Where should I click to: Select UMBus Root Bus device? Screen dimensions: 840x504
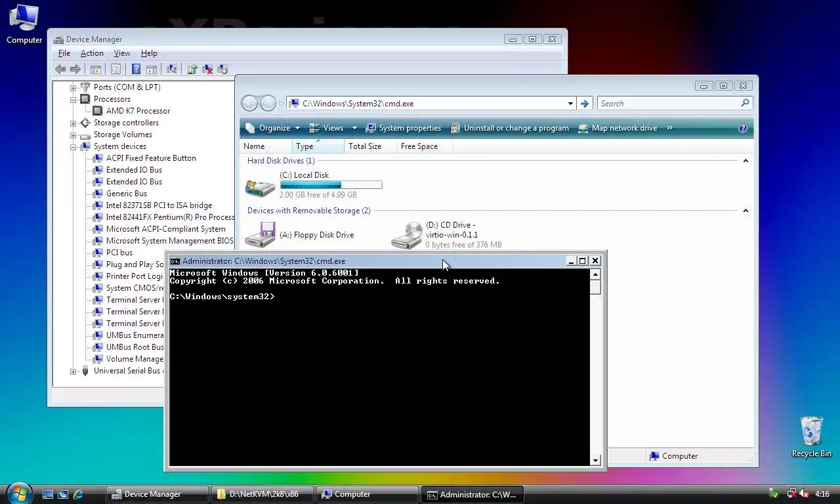pos(135,347)
